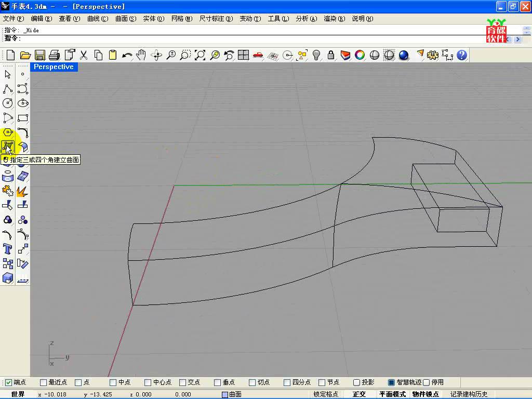This screenshot has width=532, height=399.
Task: Toggle the 端点 osnap checkbox
Action: pos(9,382)
